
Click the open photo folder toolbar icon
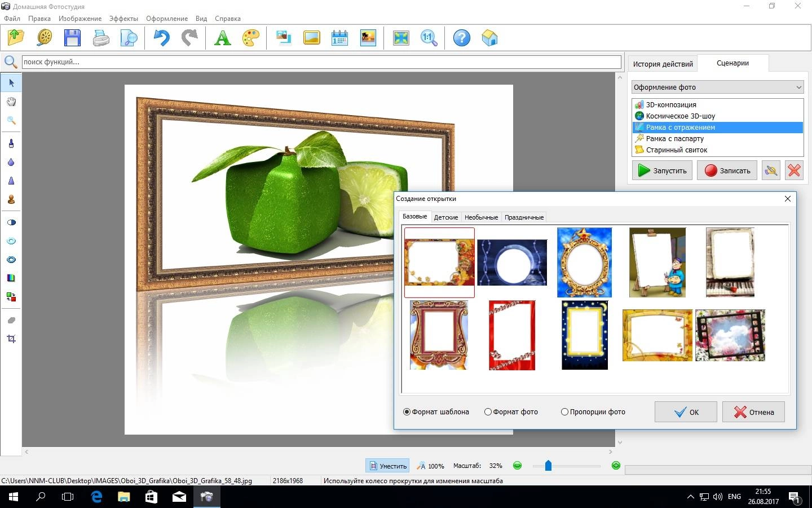pyautogui.click(x=16, y=38)
